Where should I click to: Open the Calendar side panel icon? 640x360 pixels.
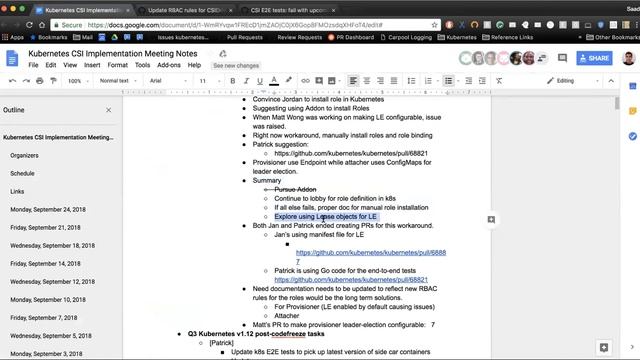[633, 86]
